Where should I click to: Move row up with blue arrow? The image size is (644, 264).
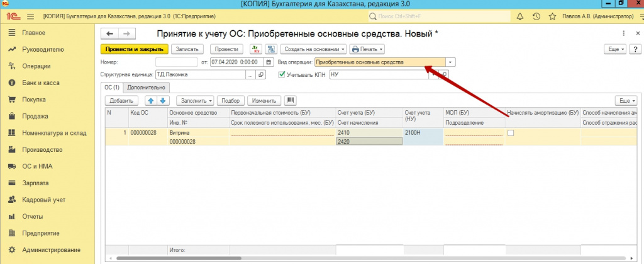click(x=151, y=100)
